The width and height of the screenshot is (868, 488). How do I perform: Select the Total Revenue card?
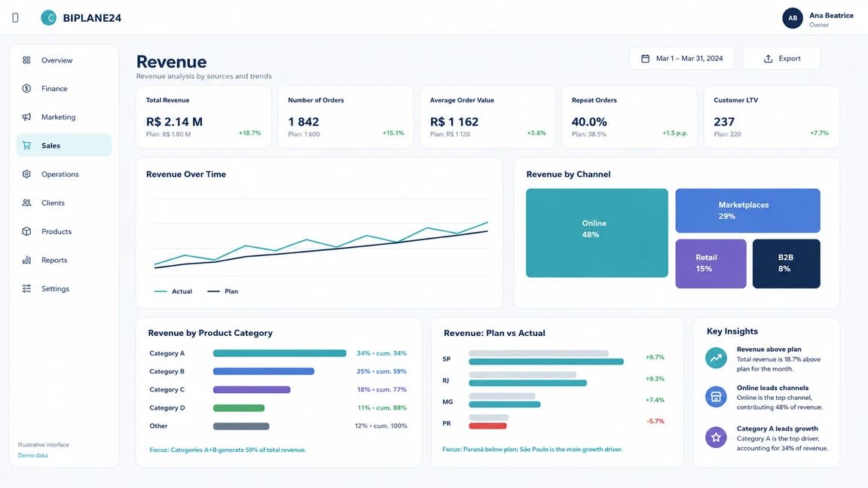click(x=203, y=117)
